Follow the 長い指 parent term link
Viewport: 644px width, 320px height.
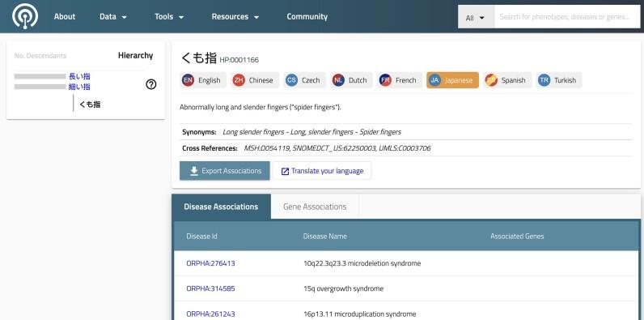79,76
